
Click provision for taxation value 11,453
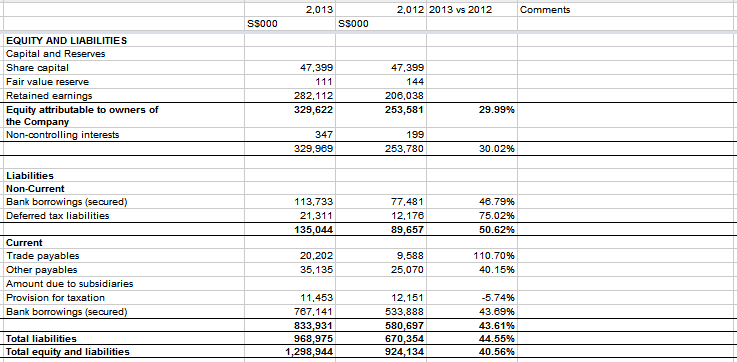(x=290, y=298)
